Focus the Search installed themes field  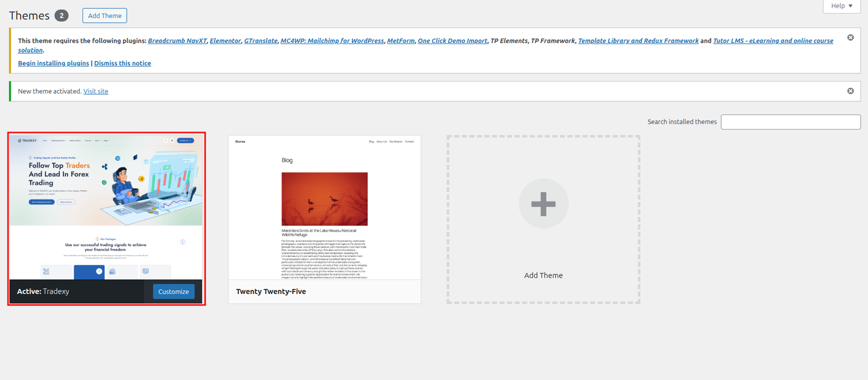(790, 122)
